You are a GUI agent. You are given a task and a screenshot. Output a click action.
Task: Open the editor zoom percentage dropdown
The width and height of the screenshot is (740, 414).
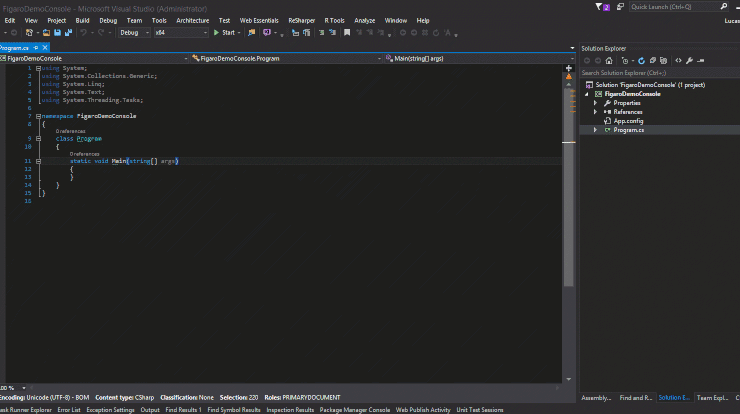click(24, 388)
